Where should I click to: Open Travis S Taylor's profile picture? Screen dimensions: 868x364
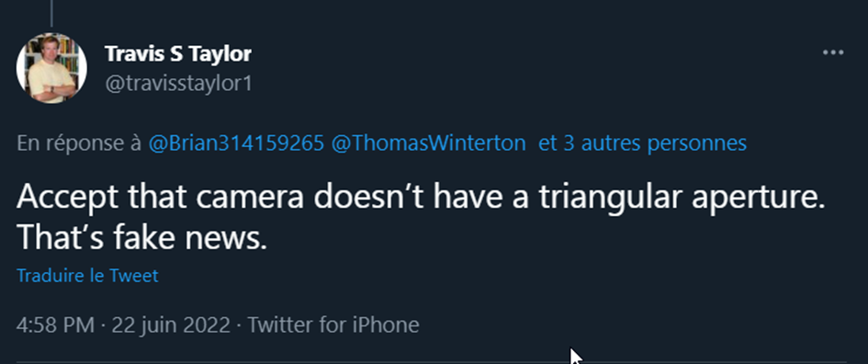coord(51,68)
